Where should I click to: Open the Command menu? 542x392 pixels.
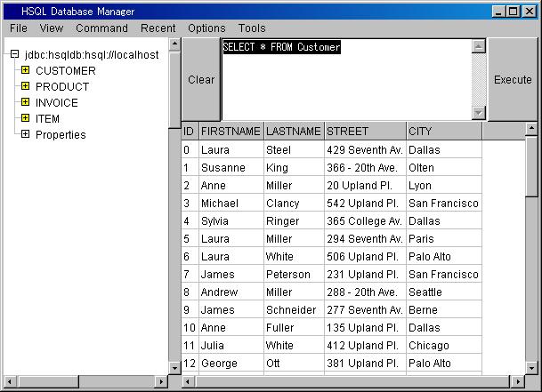[x=101, y=28]
